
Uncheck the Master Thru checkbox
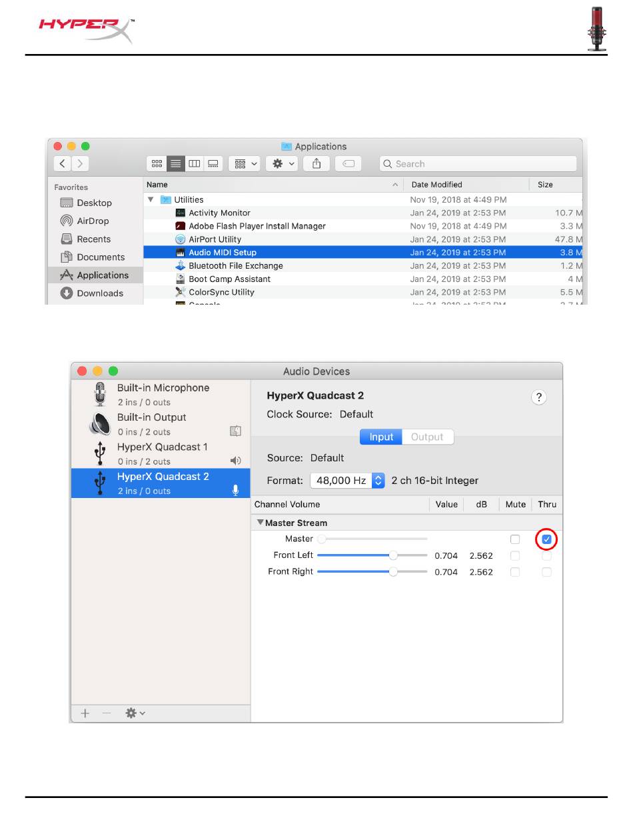pyautogui.click(x=546, y=539)
